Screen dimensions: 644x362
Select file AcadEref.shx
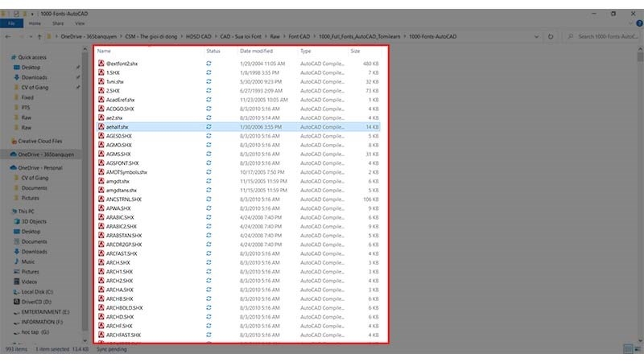coord(120,100)
